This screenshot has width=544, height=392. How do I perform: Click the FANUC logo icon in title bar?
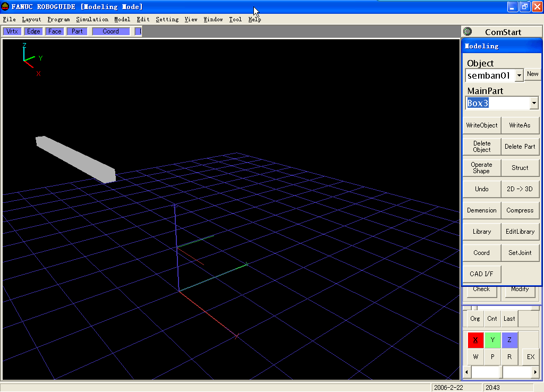(5, 6)
